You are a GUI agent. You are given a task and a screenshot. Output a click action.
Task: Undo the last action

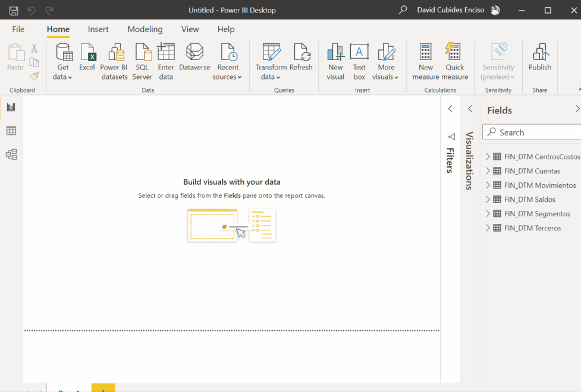tap(32, 10)
